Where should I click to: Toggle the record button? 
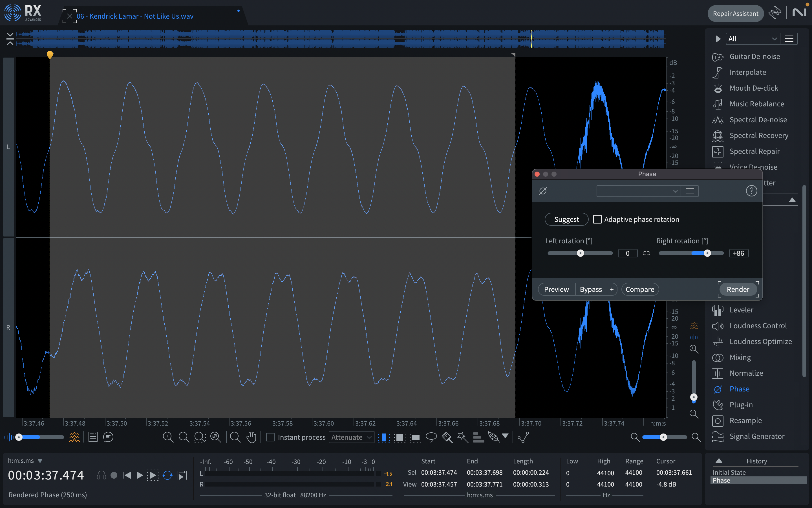pyautogui.click(x=114, y=475)
